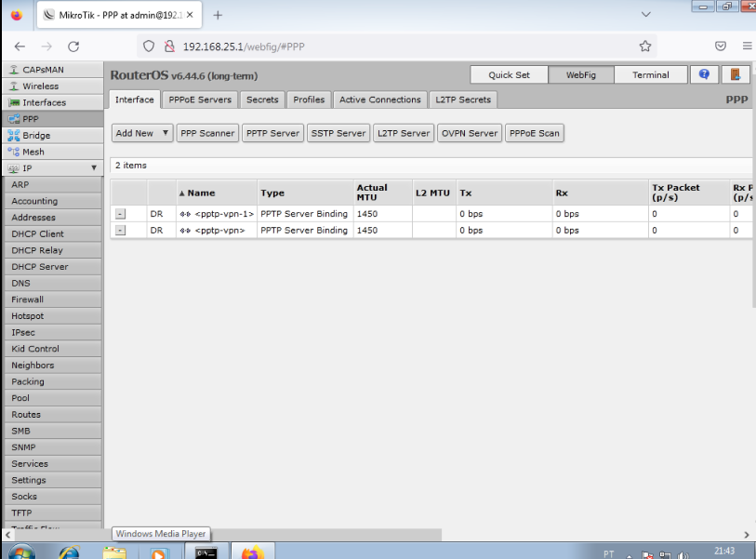Bookmark this page with the star icon
The height and width of the screenshot is (559, 756).
point(645,47)
